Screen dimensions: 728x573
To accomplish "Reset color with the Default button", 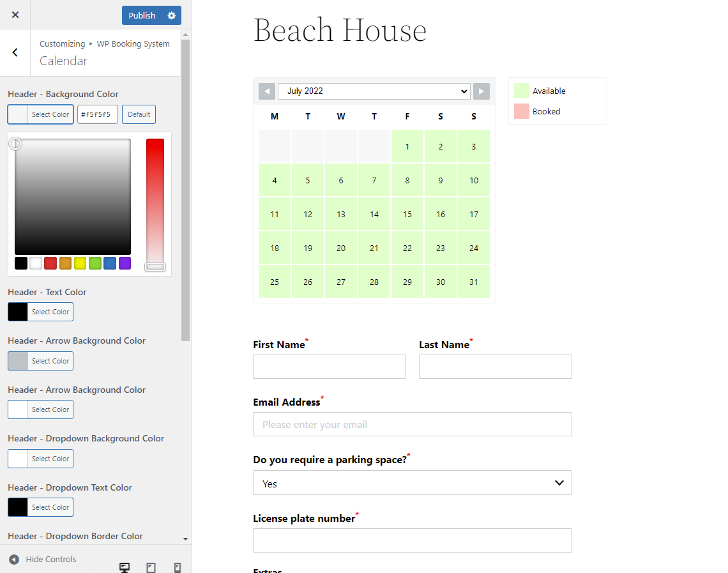I will pos(139,114).
